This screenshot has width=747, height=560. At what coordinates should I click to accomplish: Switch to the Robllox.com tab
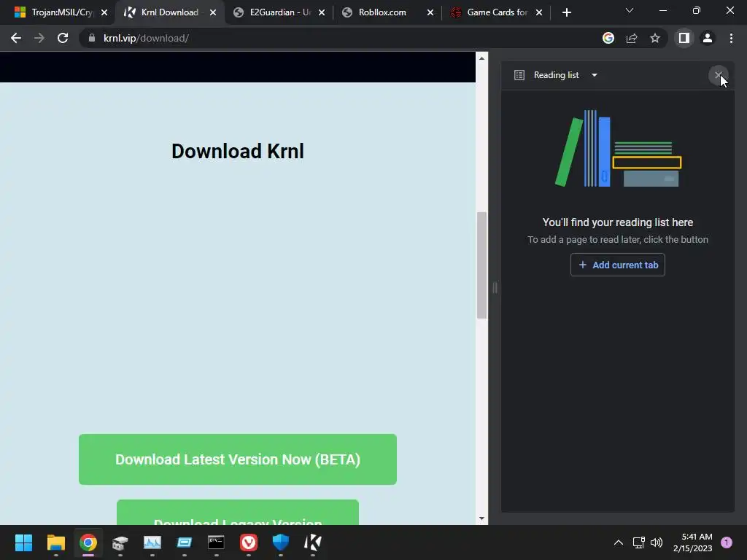coord(389,12)
